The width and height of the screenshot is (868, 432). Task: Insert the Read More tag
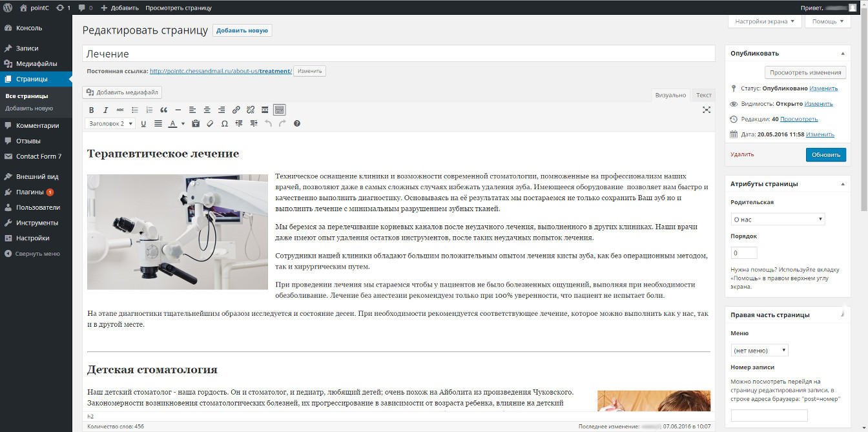(265, 110)
